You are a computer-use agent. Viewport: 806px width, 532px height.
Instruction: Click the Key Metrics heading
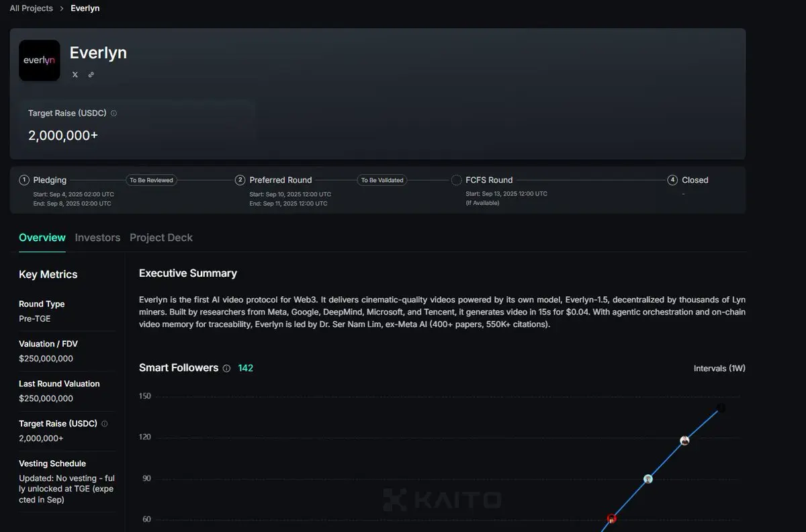tap(48, 274)
